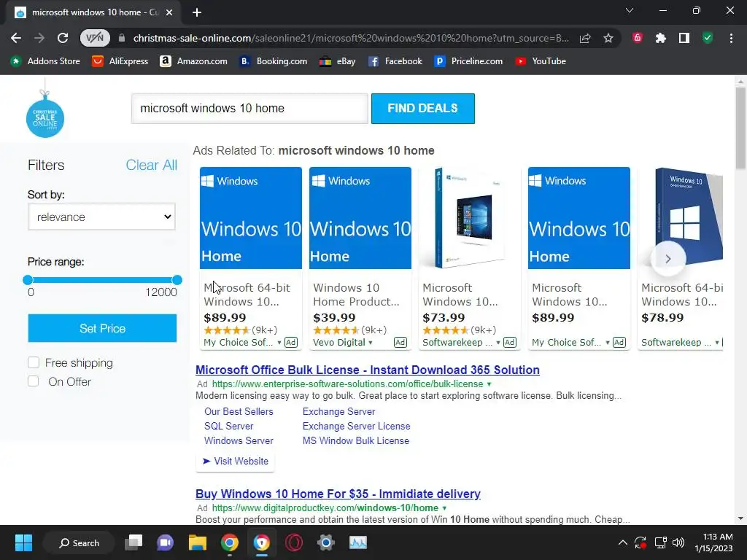Click the search box with microsoft windows 10 home
Image resolution: width=747 pixels, height=560 pixels.
point(249,109)
